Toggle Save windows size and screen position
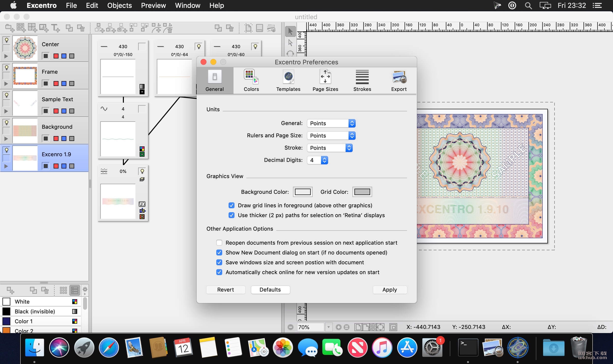 pos(219,262)
